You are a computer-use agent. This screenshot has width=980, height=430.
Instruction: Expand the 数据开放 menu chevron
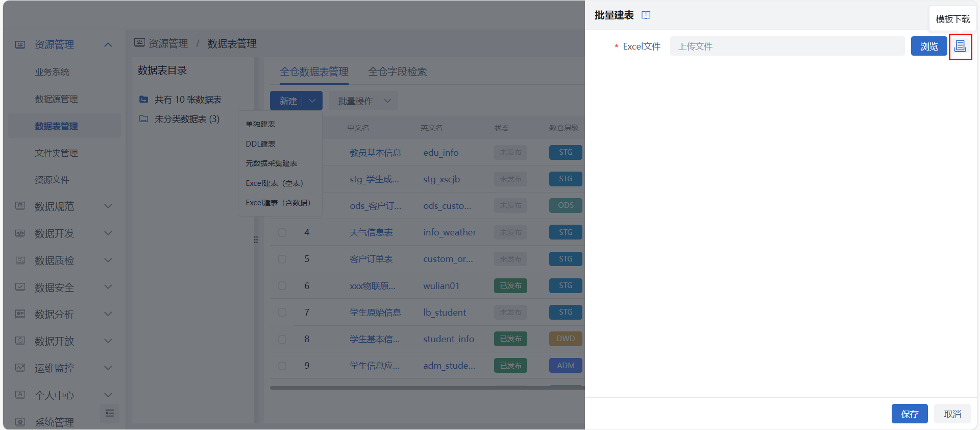pos(108,341)
